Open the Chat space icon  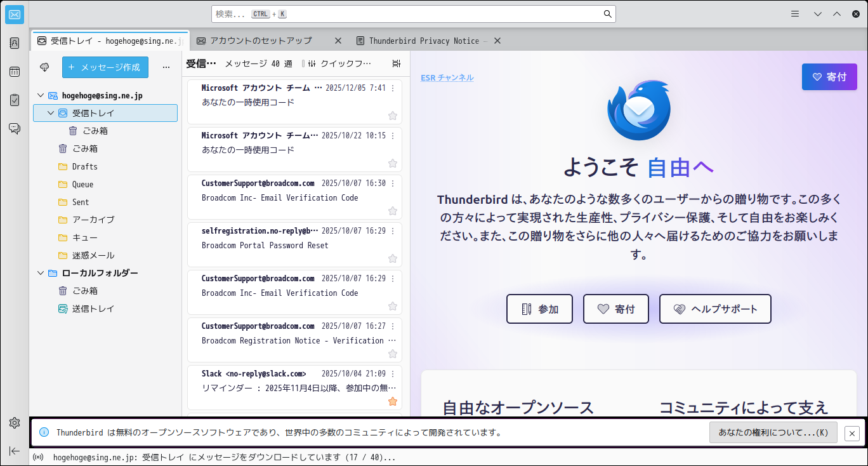[14, 128]
